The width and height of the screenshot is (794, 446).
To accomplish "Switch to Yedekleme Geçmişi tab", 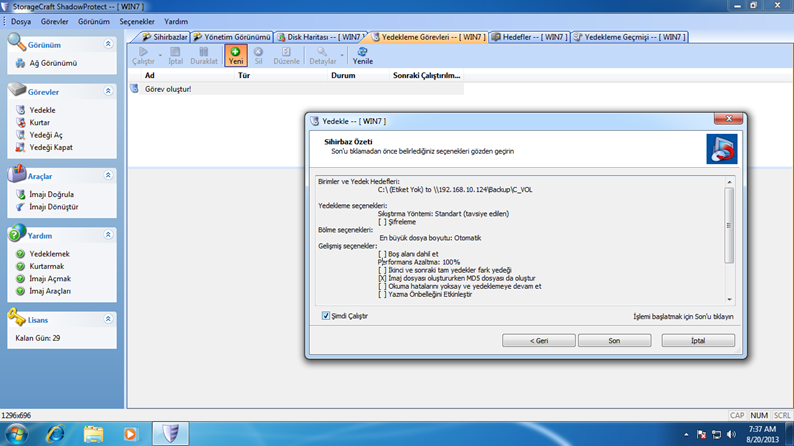I will coord(630,37).
